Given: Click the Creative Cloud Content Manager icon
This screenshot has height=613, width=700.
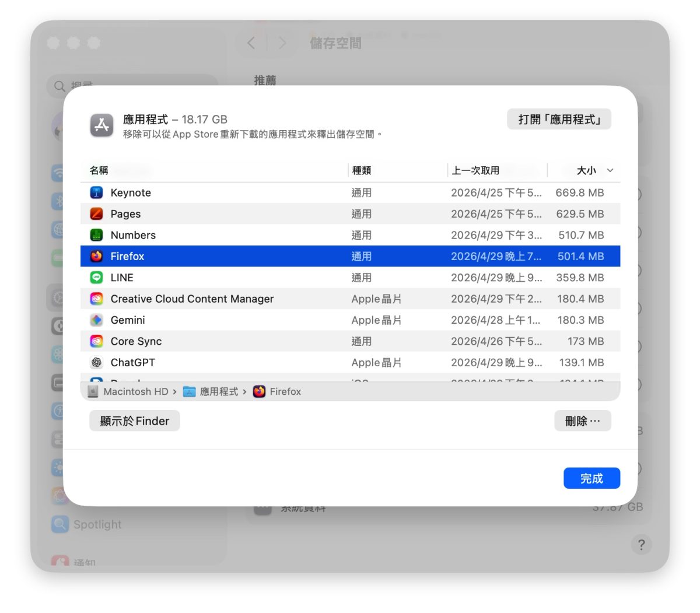Looking at the screenshot, I should 96,299.
